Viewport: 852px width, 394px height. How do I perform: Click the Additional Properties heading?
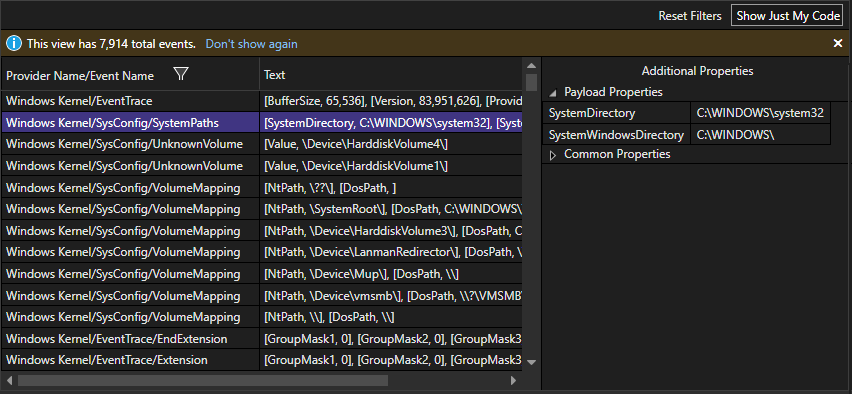click(x=697, y=71)
